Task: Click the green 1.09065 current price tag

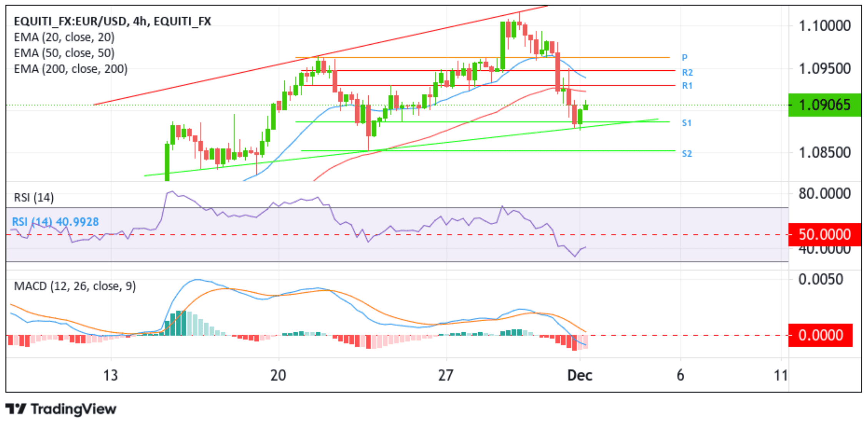Action: (x=825, y=105)
